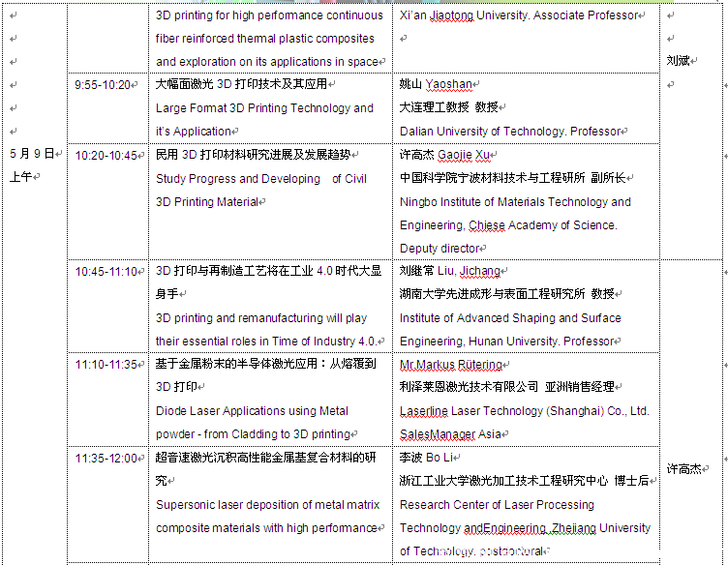The height and width of the screenshot is (565, 728).
Task: Click the speaker name 刘继常 Liu, Jichang
Action: pos(448,271)
